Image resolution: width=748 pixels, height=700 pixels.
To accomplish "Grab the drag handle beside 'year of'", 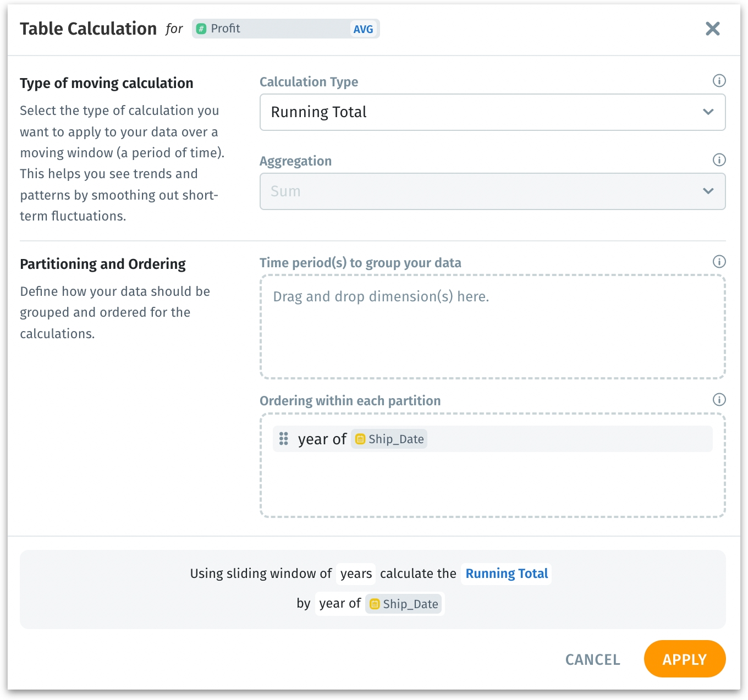I will (284, 439).
